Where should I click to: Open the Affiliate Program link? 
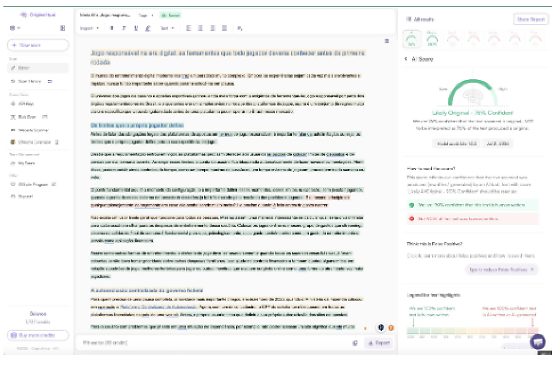33,185
